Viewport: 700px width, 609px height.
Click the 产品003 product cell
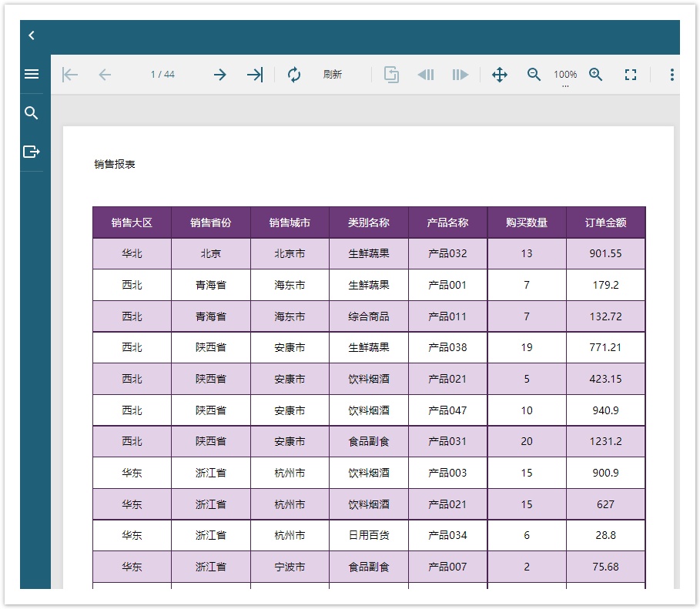(x=447, y=473)
